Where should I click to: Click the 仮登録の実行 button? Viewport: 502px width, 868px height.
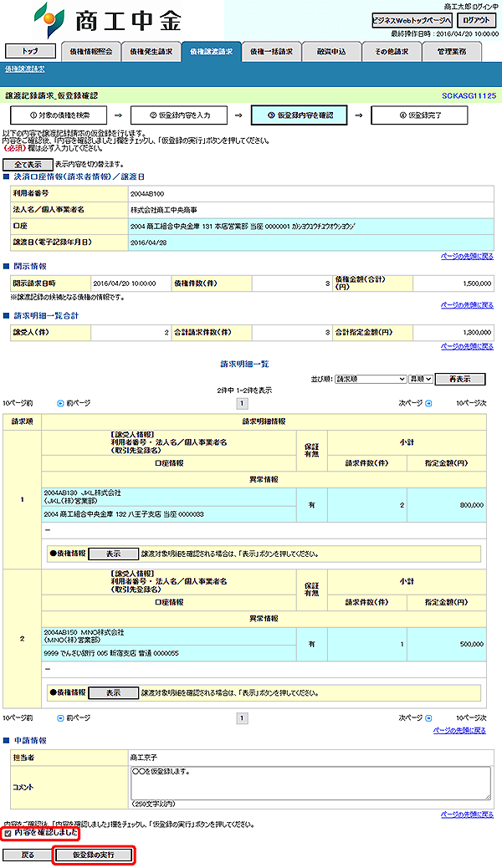pyautogui.click(x=94, y=855)
